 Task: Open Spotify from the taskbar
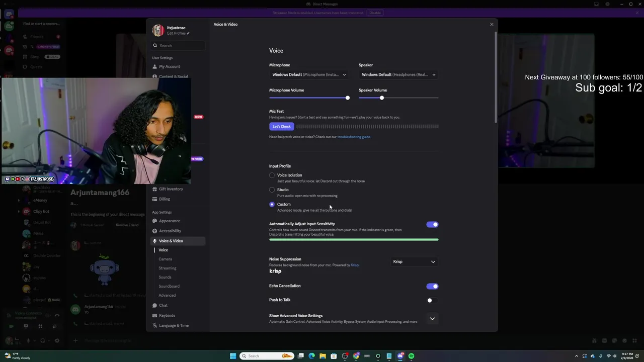pyautogui.click(x=411, y=356)
